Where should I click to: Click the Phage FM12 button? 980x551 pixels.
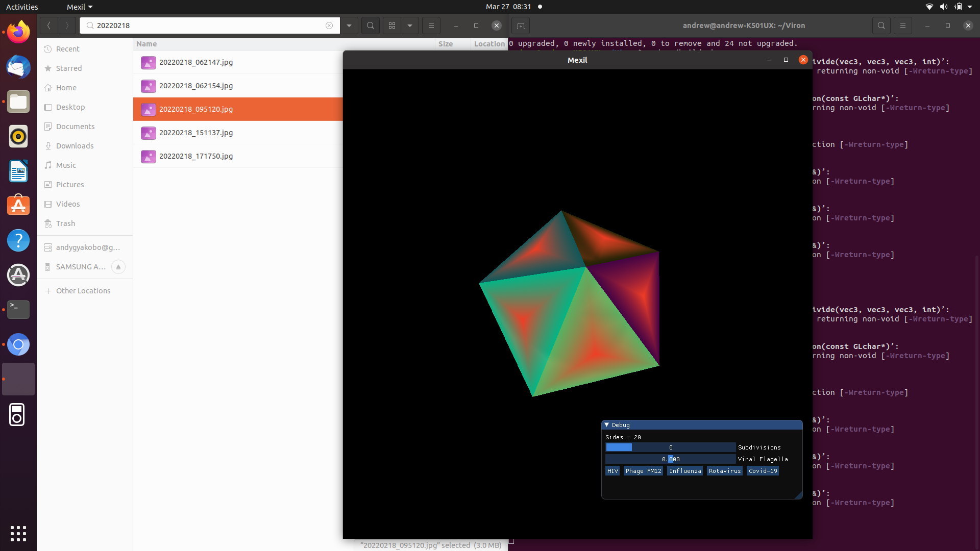pos(643,471)
